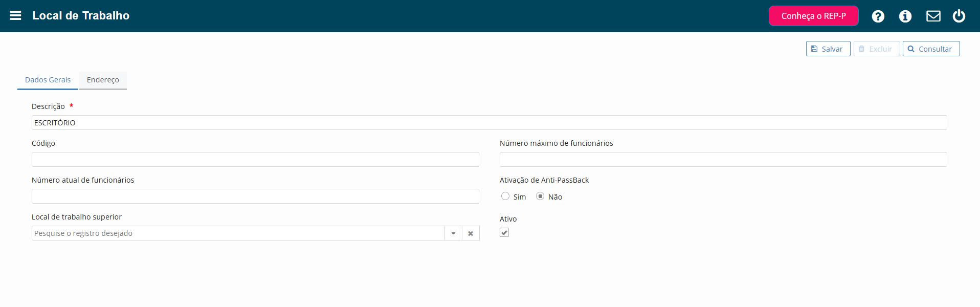Click Número máximo de funcionários field

click(x=723, y=160)
